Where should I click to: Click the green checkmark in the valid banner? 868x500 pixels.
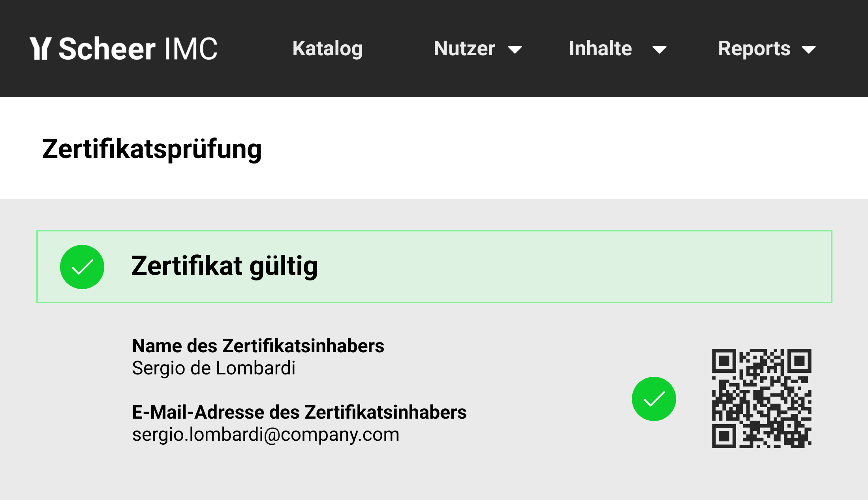[x=82, y=267]
